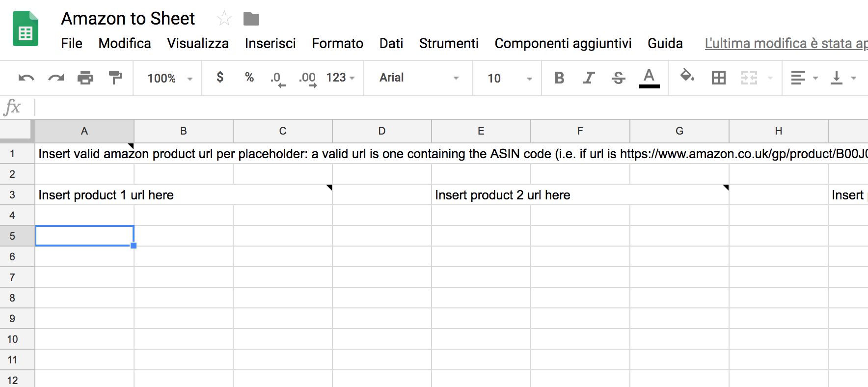The height and width of the screenshot is (387, 868).
Task: Open the Componenti aggiuntivi menu
Action: (x=563, y=43)
